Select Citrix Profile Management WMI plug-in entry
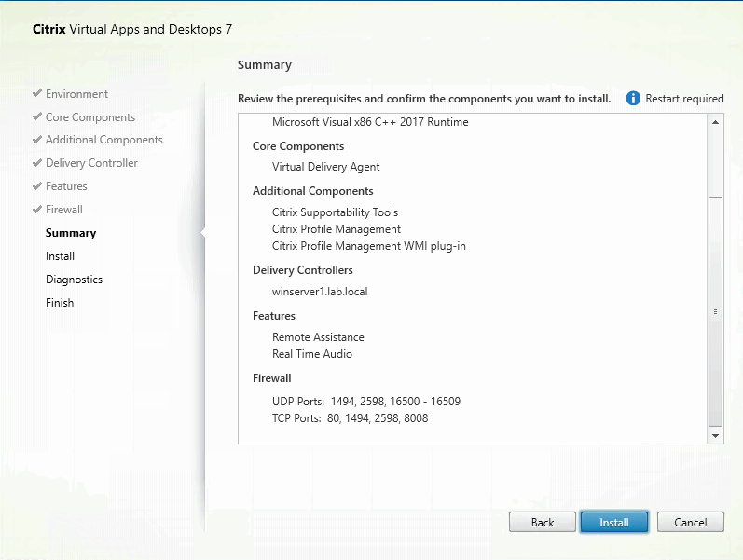Viewport: 743px width, 560px height. click(x=368, y=246)
